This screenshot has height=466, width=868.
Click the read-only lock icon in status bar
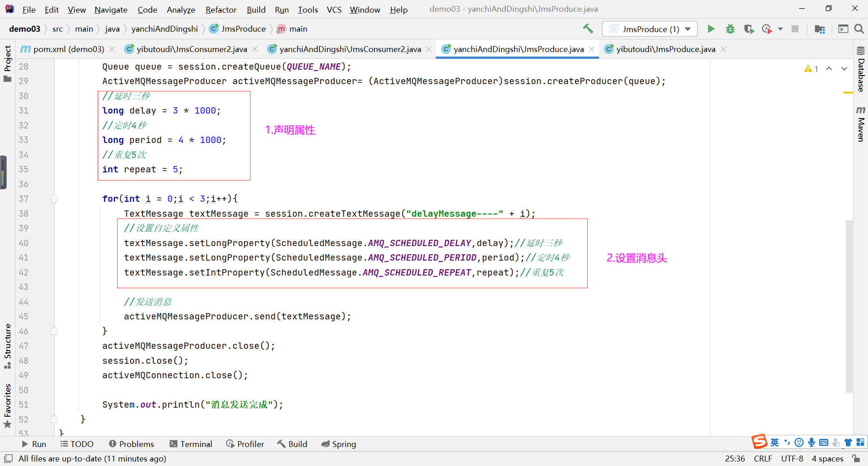pos(856,458)
